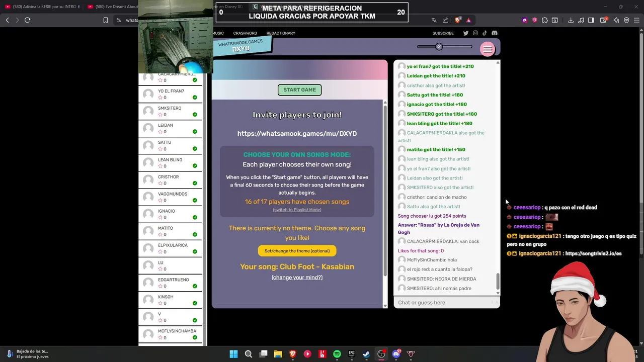Screen dimensions: 644x362
Task: Click the avatar next to player KINSOH
Action: tap(148, 300)
